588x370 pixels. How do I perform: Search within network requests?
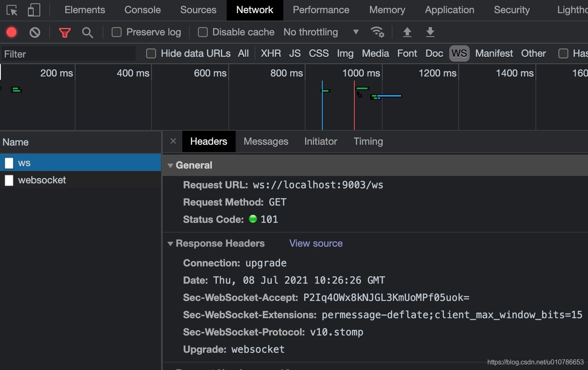click(87, 32)
